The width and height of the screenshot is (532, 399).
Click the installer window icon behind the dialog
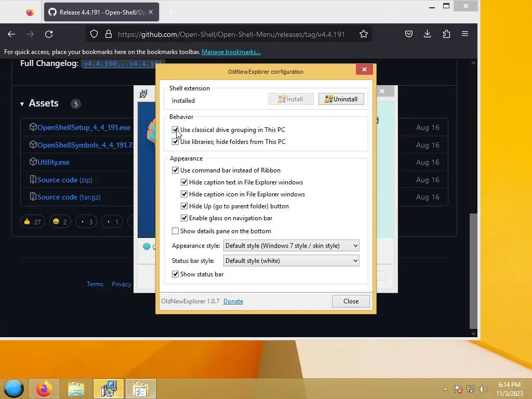143,94
